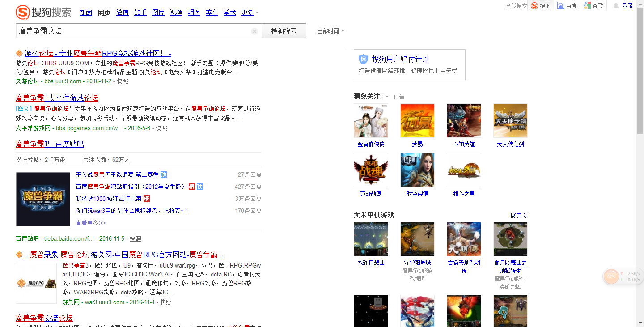Viewport: 644px width, 327px height.
Task: Click the shield icon for 搜狗用户赔付计划
Action: click(x=363, y=59)
